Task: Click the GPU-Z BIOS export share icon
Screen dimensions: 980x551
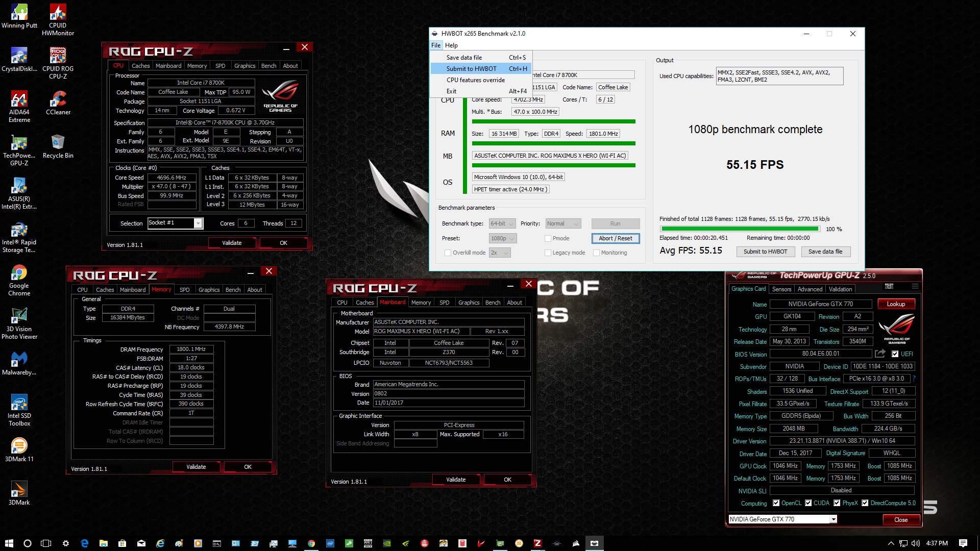Action: tap(880, 354)
